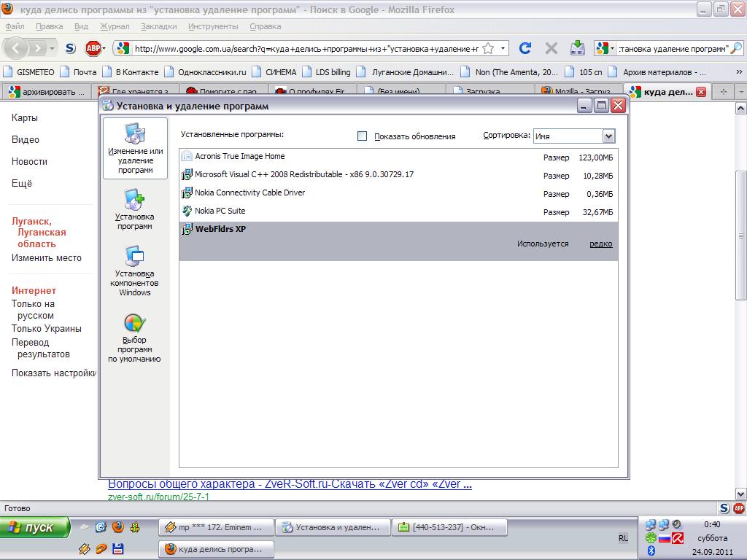
Task: Open the back/forward history dropdown arrow
Action: [52, 49]
